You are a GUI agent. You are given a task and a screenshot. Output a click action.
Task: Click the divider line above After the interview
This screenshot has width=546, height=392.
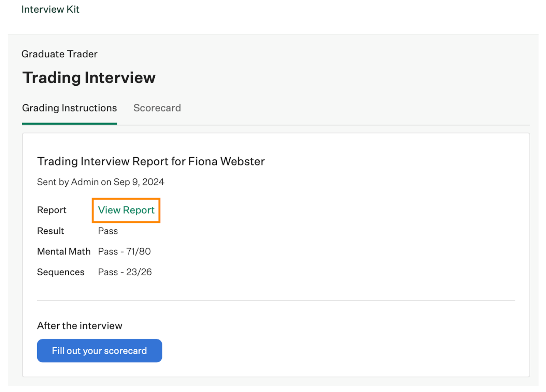[276, 300]
